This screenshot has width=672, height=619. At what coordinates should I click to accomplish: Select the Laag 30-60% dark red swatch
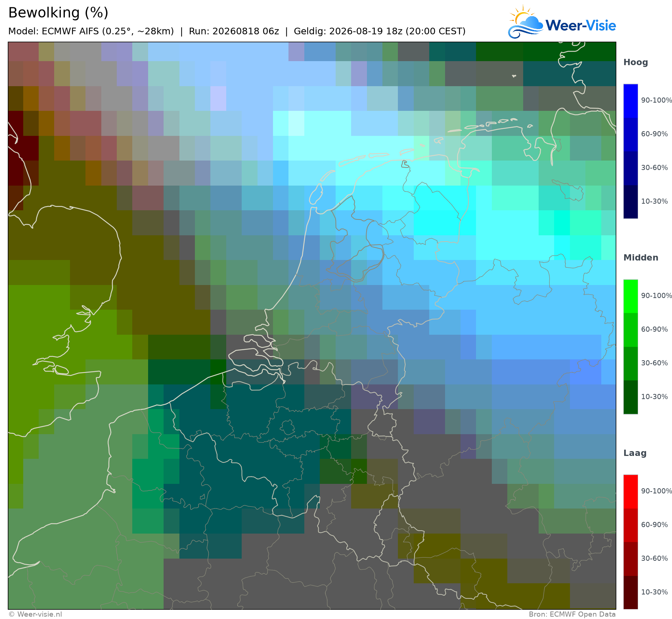630,559
